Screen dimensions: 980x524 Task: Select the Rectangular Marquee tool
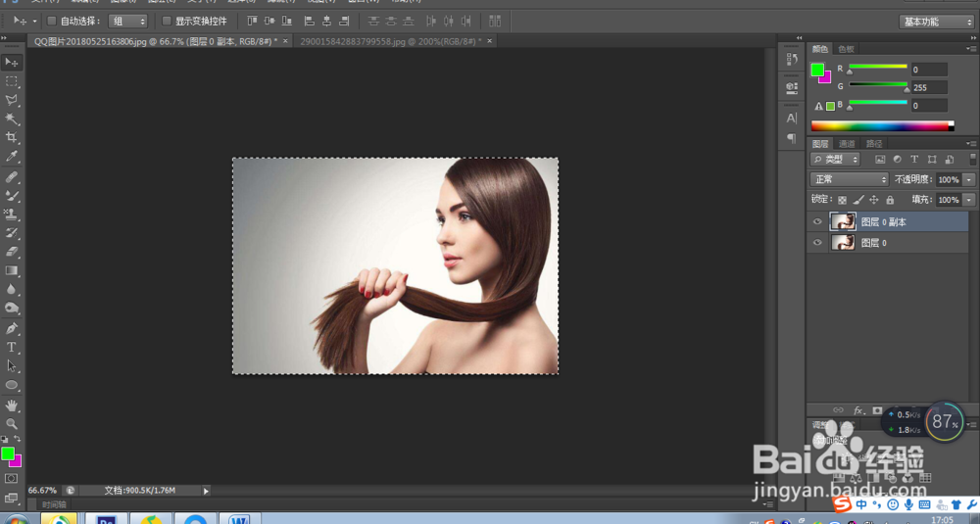tap(11, 81)
